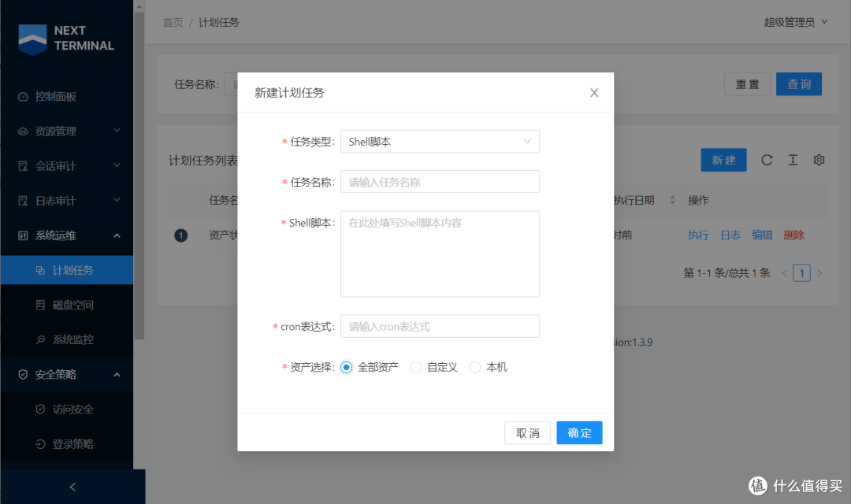The height and width of the screenshot is (504, 851).
Task: Click the 访问安全 shield icon
Action: pos(40,409)
